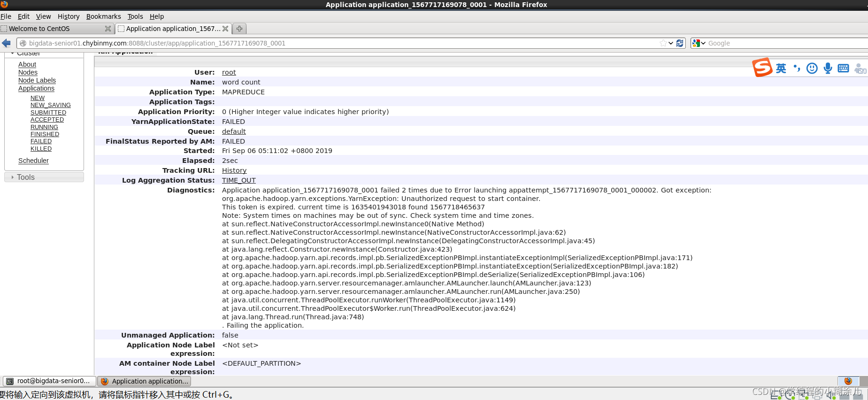Click the address bar URL
The height and width of the screenshot is (400, 868).
[157, 43]
